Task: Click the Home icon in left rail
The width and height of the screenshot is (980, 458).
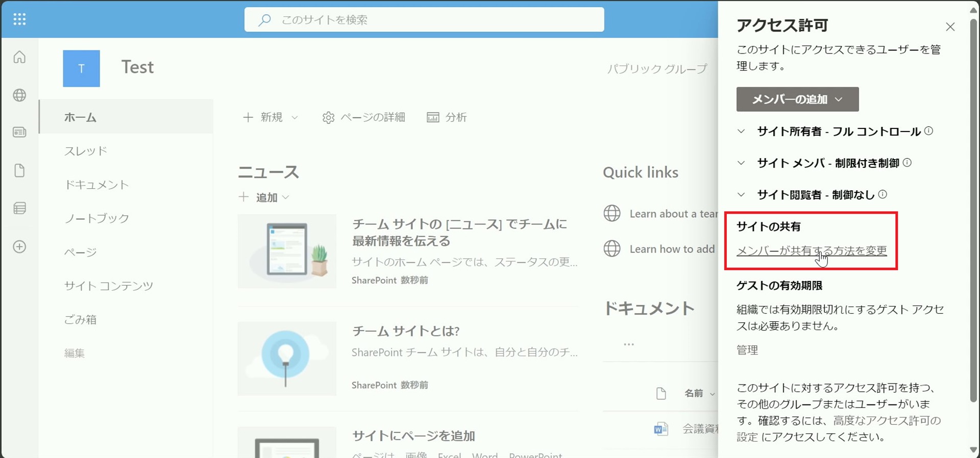Action: pyautogui.click(x=19, y=57)
